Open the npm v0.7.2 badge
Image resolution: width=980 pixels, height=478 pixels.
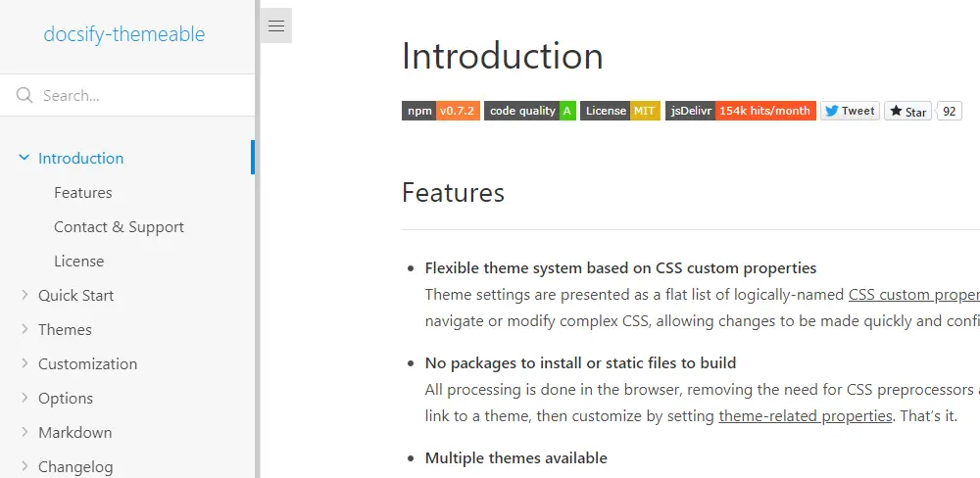click(x=441, y=111)
